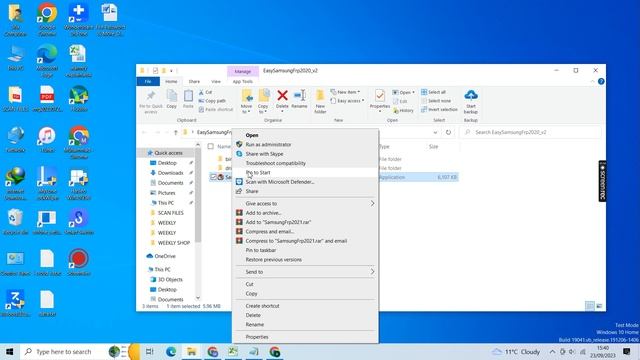Open the Recycle Bin desktop icon
640x360 pixels.
coord(16,222)
